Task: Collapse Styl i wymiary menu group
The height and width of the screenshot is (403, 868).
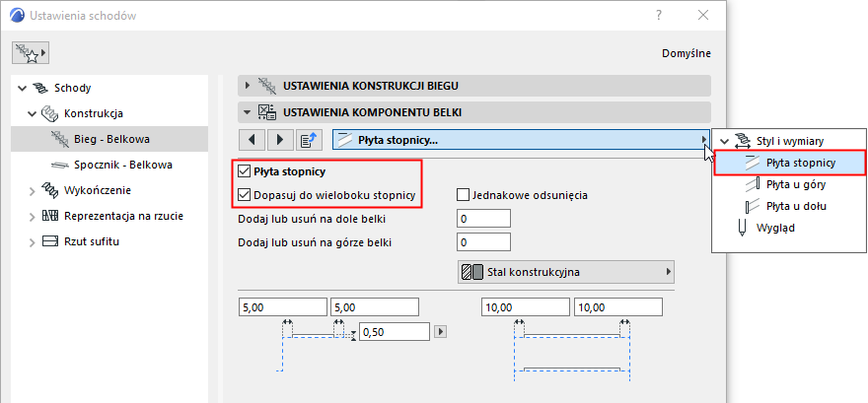Action: 725,141
